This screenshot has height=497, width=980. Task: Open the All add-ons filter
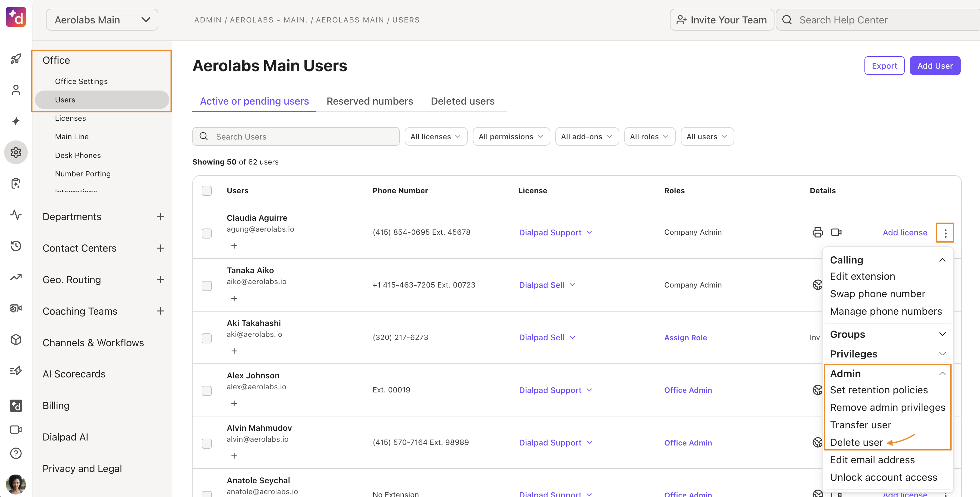587,136
